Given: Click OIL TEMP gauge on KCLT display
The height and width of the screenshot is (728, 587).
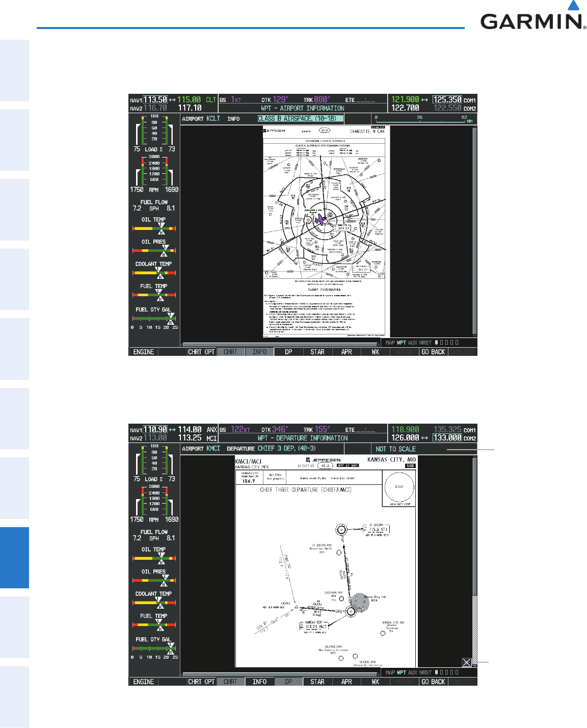Looking at the screenshot, I should (154, 226).
